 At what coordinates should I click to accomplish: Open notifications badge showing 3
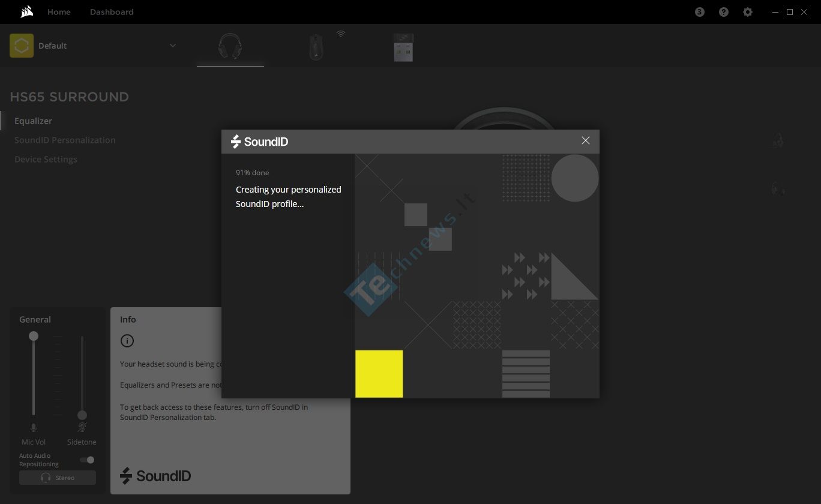click(x=700, y=12)
